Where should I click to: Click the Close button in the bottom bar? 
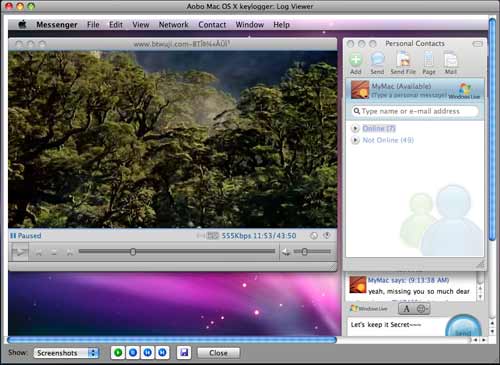(218, 353)
